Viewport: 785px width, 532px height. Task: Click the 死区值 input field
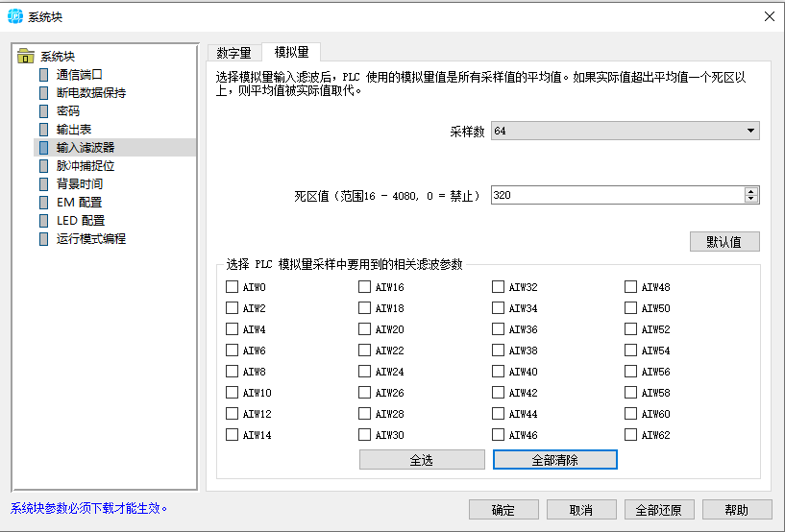(618, 195)
